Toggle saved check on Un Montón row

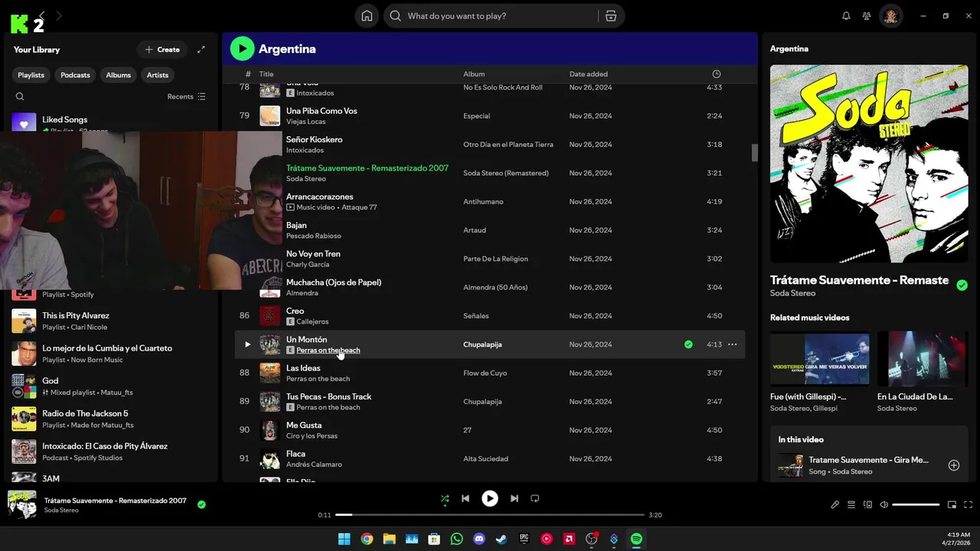point(688,344)
